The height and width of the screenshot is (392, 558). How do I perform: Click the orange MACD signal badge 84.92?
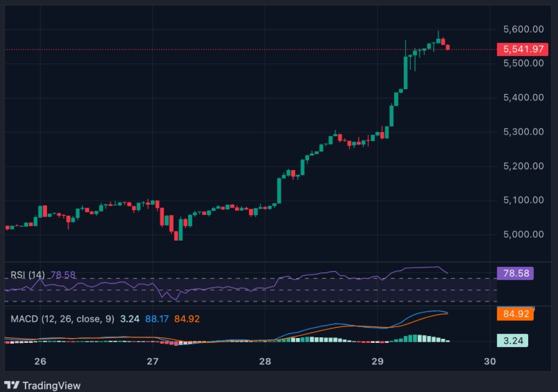(515, 314)
